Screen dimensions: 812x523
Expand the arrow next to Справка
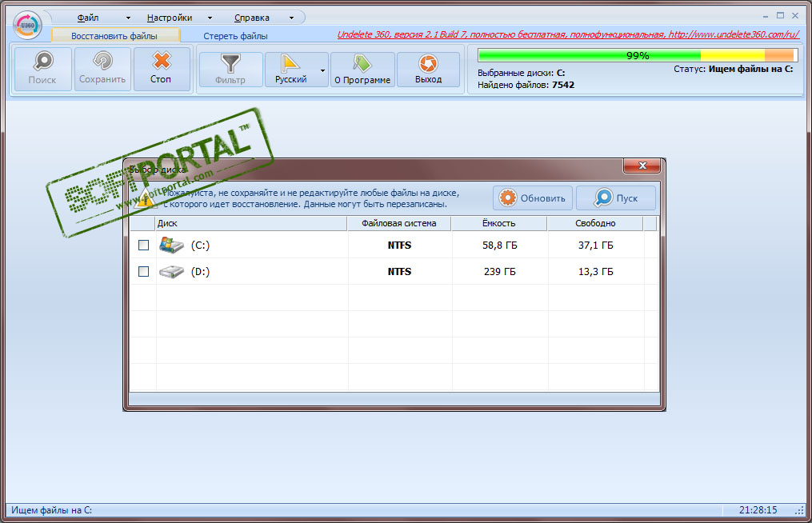(291, 18)
